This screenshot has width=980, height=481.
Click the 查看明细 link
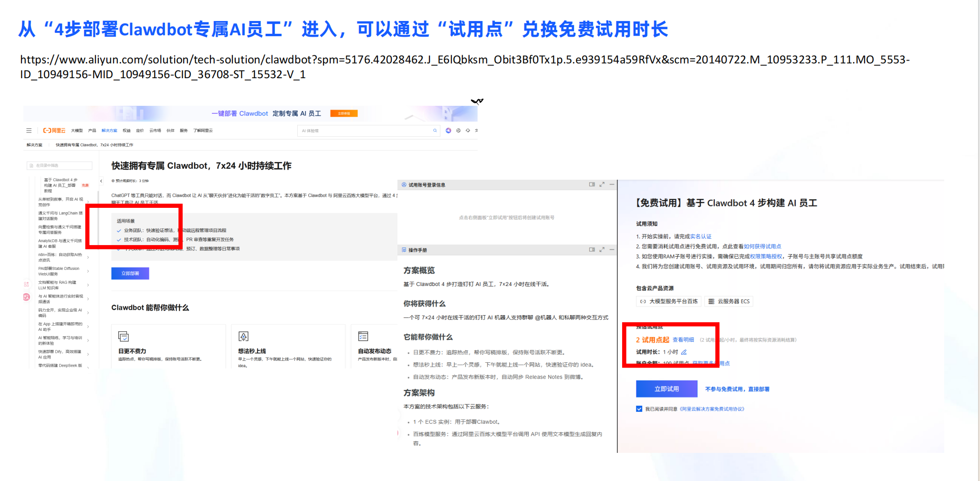(683, 340)
